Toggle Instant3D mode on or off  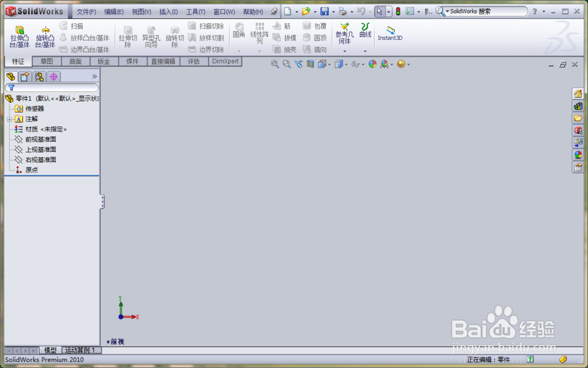[389, 34]
